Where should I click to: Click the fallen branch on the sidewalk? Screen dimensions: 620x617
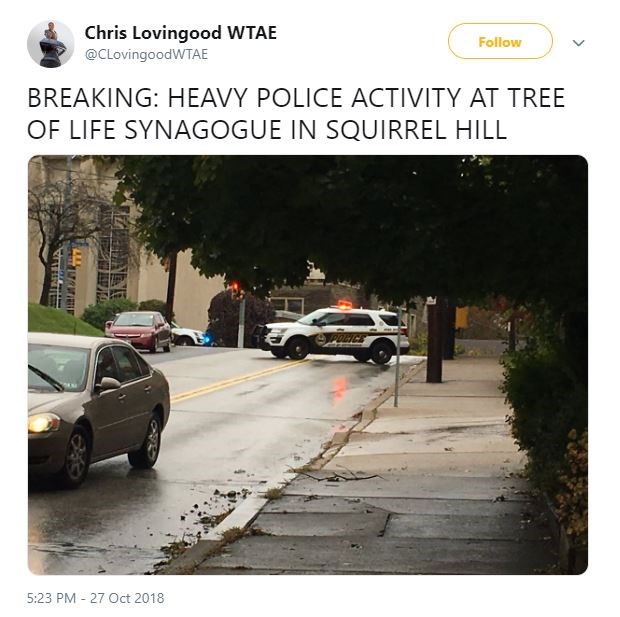pyautogui.click(x=338, y=474)
